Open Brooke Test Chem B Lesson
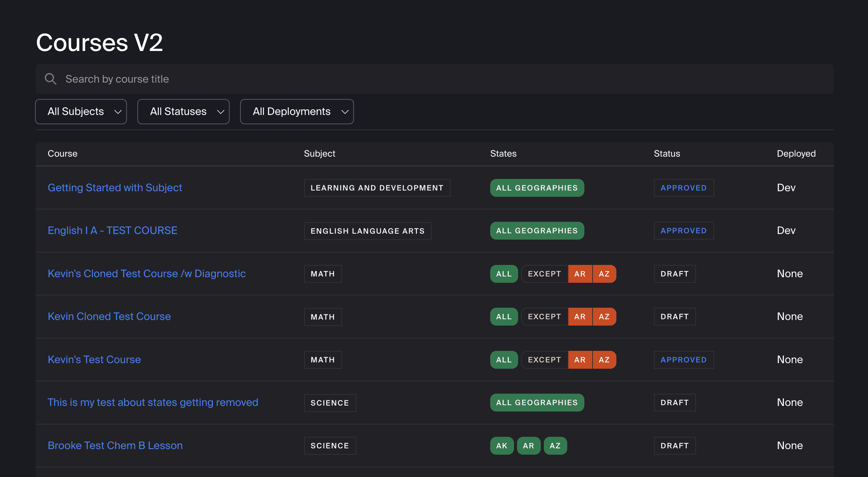Screen dimensions: 868x477 click(x=115, y=445)
